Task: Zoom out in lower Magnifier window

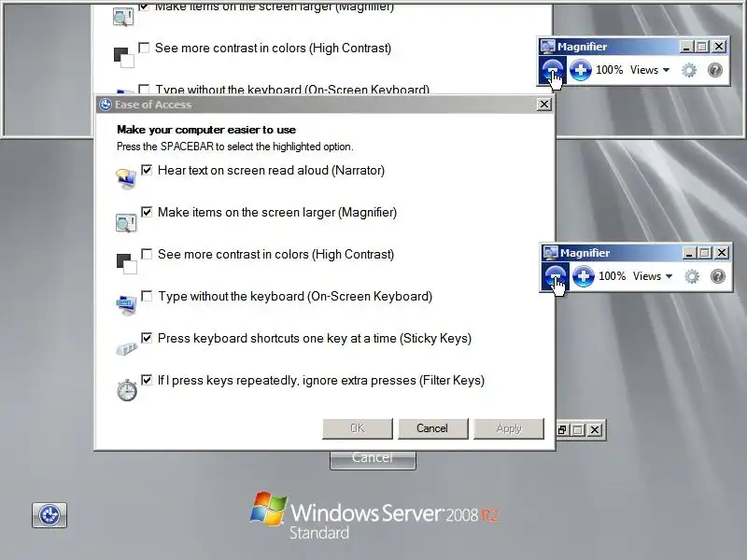Action: (x=555, y=276)
